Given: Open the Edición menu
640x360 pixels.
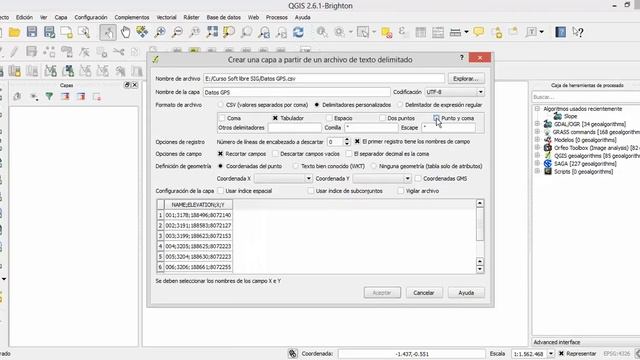Looking at the screenshot, I should (24, 17).
